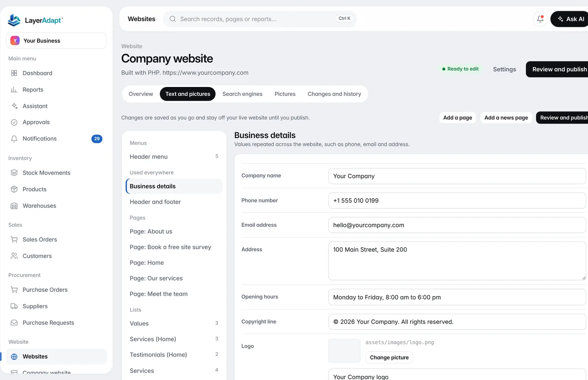Open Stock Movements layers icon
This screenshot has height=380, width=588.
click(14, 173)
